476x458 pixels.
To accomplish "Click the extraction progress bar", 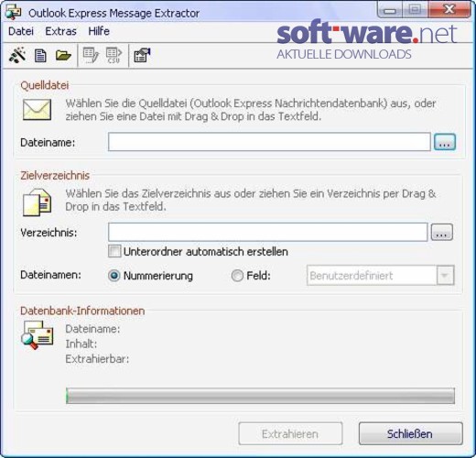I will (x=260, y=396).
